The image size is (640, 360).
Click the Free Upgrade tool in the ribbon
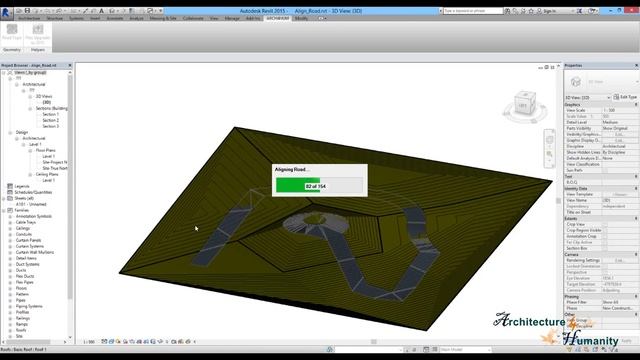(x=38, y=34)
